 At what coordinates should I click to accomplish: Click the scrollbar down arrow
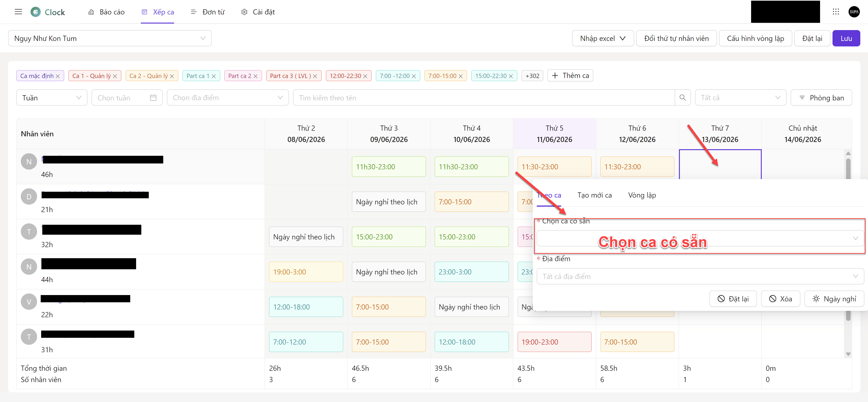pos(848,354)
